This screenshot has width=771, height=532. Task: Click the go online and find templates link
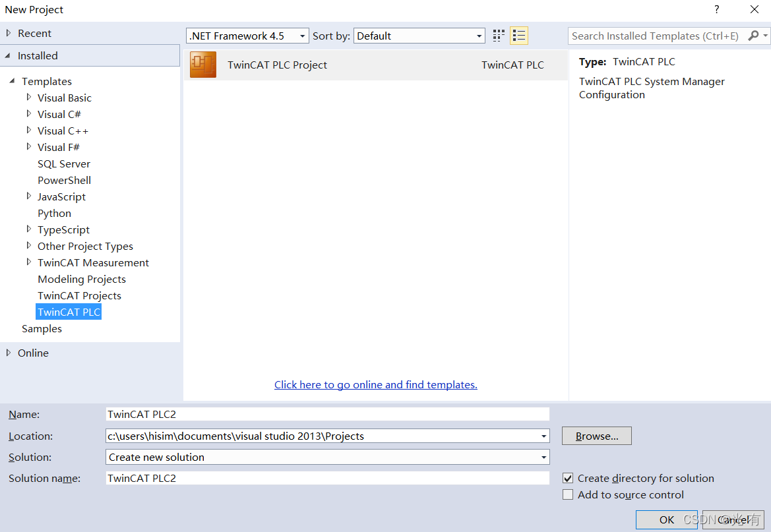pyautogui.click(x=376, y=384)
